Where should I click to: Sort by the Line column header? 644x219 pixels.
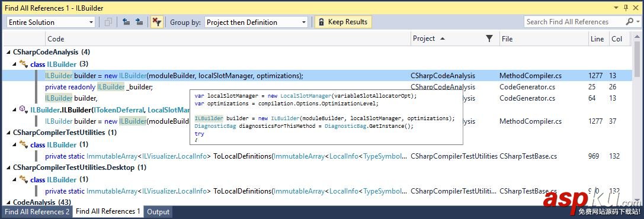click(598, 39)
